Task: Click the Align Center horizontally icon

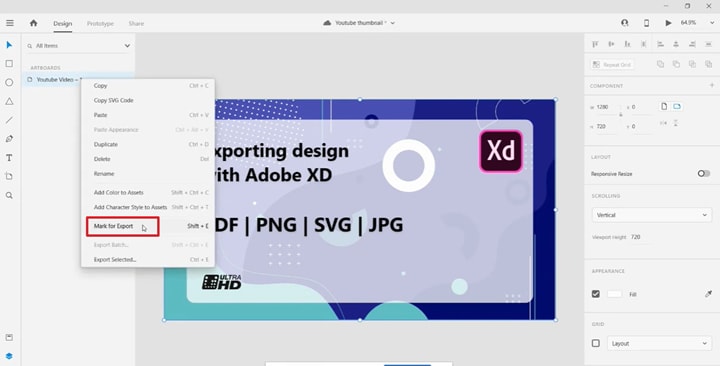Action: 676,44
